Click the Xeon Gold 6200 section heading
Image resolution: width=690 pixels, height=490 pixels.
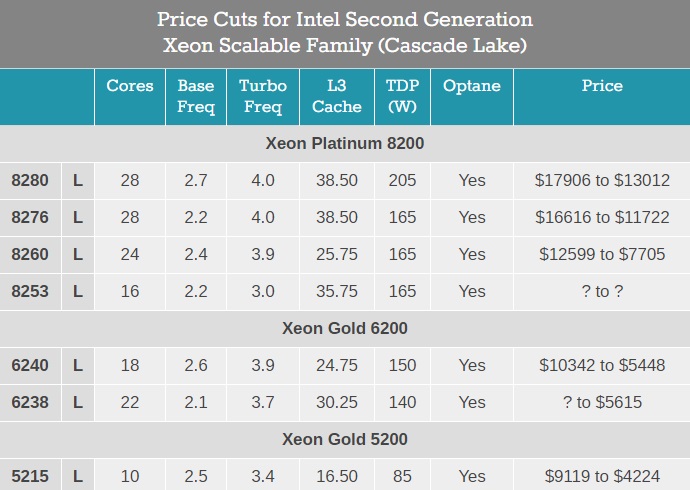pos(345,328)
